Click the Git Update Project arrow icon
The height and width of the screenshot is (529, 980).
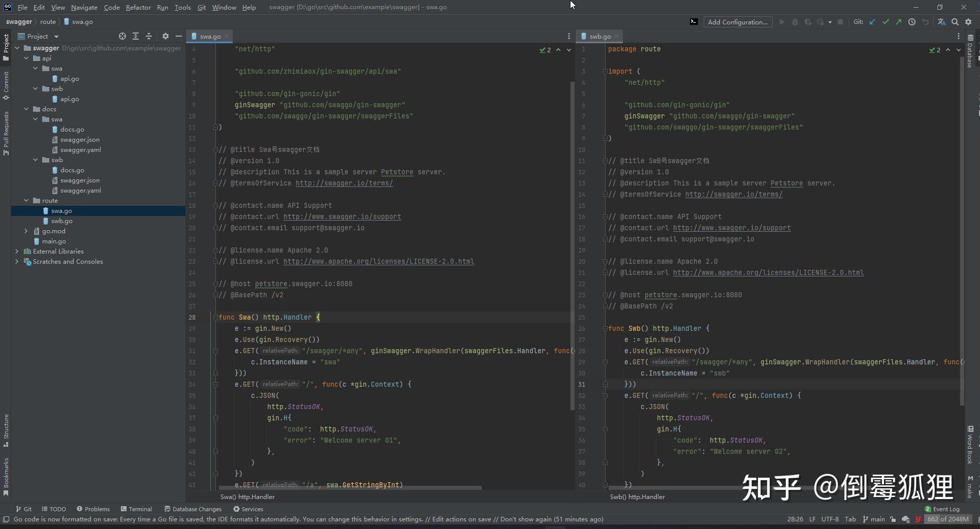[872, 22]
